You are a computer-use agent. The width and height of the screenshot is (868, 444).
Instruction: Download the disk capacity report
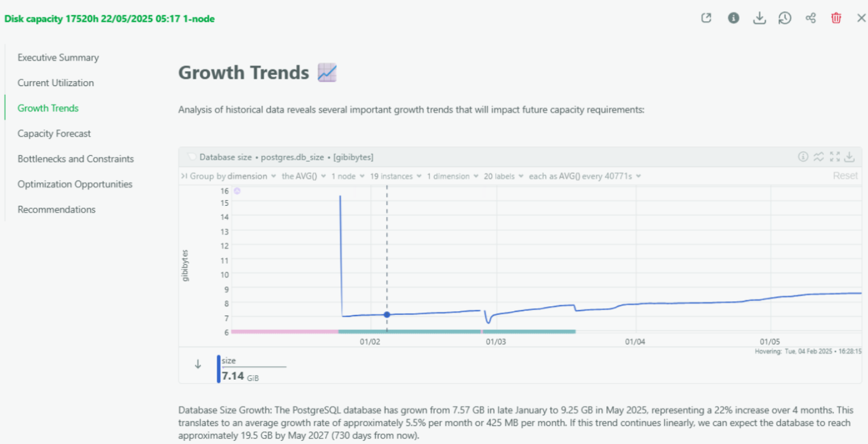759,18
